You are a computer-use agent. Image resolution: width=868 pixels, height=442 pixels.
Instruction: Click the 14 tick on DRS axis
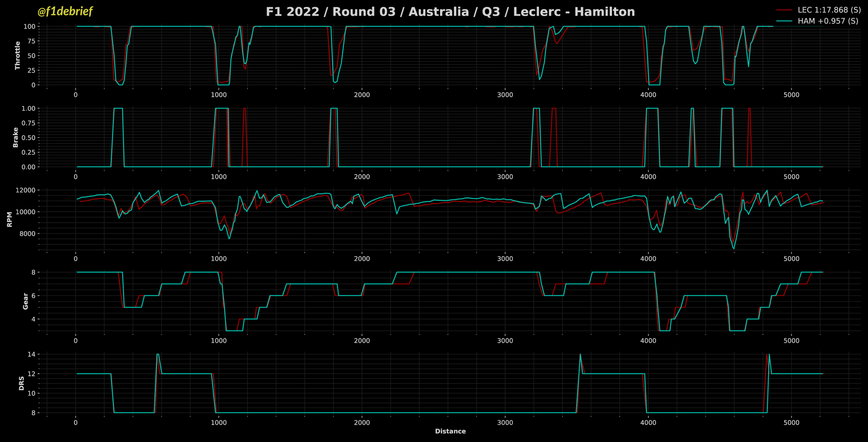31,354
